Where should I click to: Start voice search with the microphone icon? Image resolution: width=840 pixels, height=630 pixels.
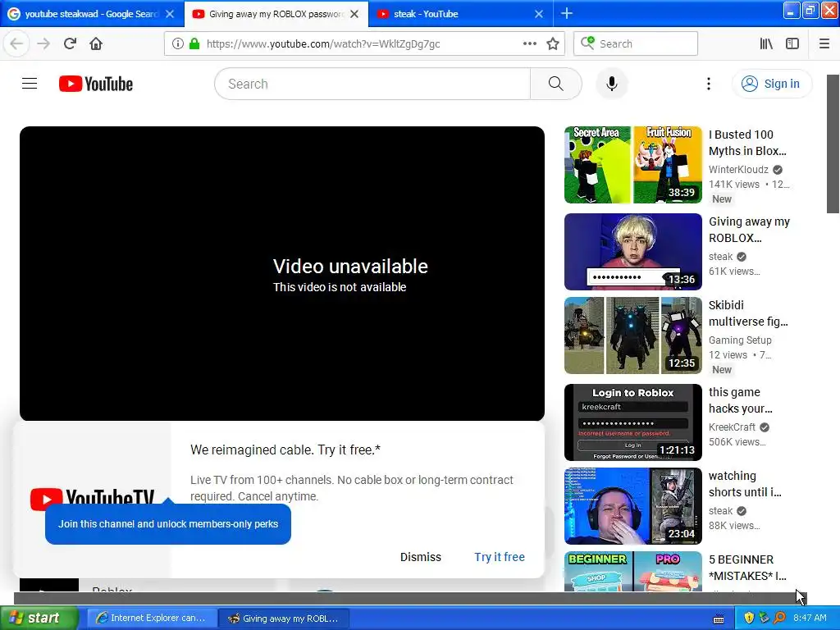coord(612,84)
